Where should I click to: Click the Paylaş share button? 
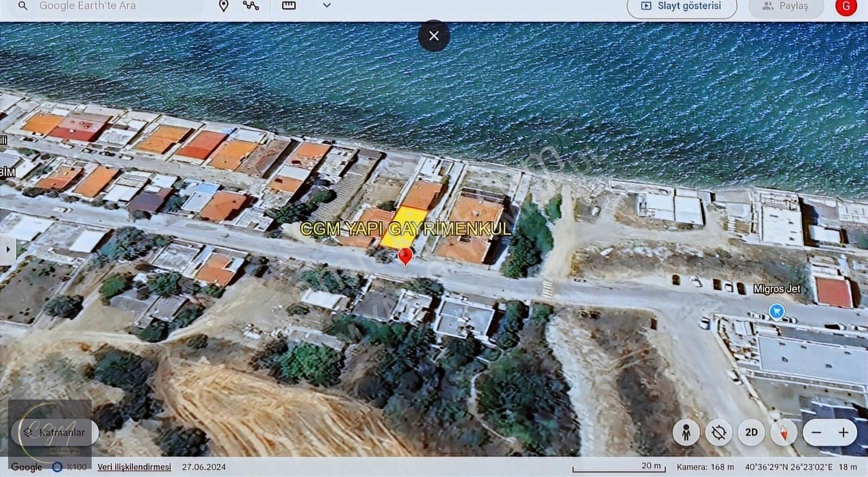click(786, 7)
